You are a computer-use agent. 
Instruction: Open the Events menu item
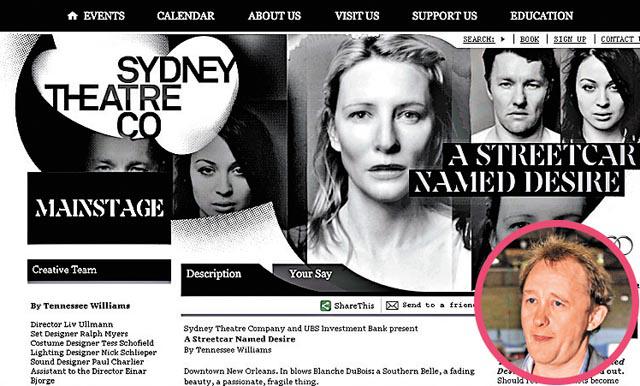104,16
